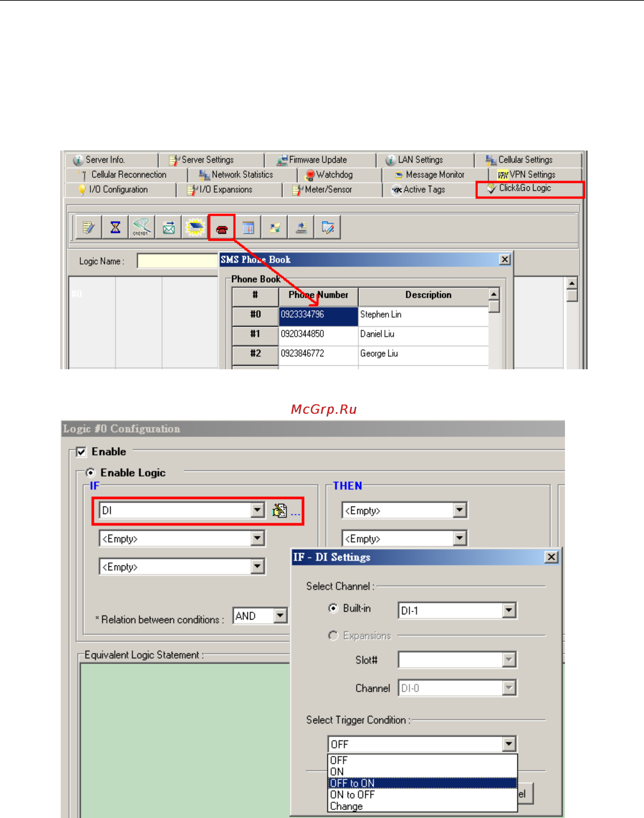Open the first THEN action dropdown
Image resolution: width=644 pixels, height=818 pixels.
pyautogui.click(x=459, y=511)
